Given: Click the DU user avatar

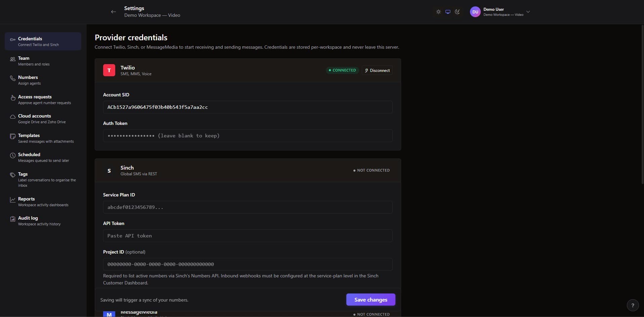Looking at the screenshot, I should point(475,12).
